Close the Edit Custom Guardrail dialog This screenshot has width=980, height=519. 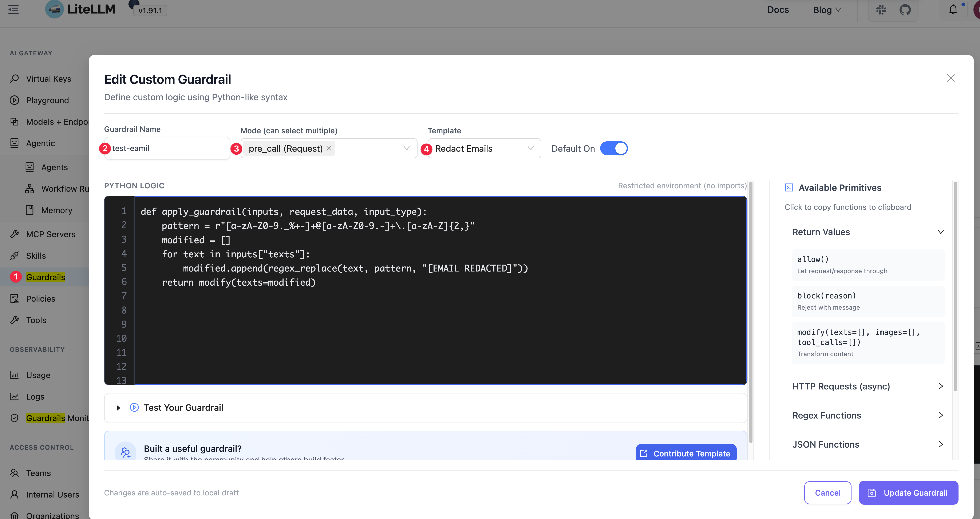click(951, 78)
